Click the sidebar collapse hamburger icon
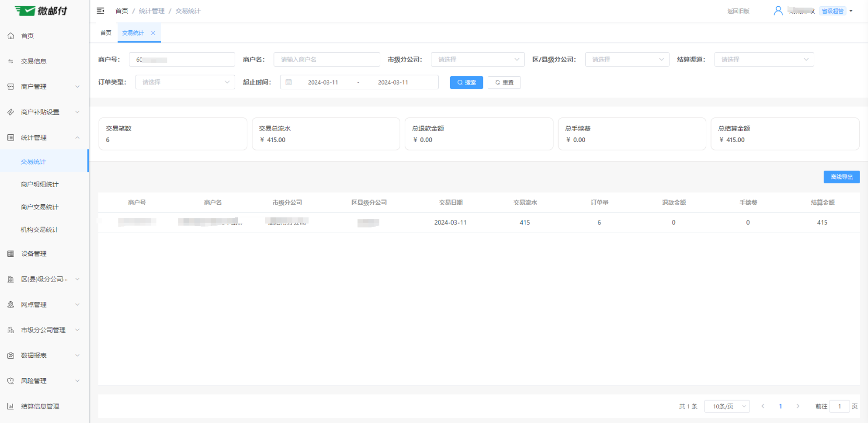 point(101,11)
